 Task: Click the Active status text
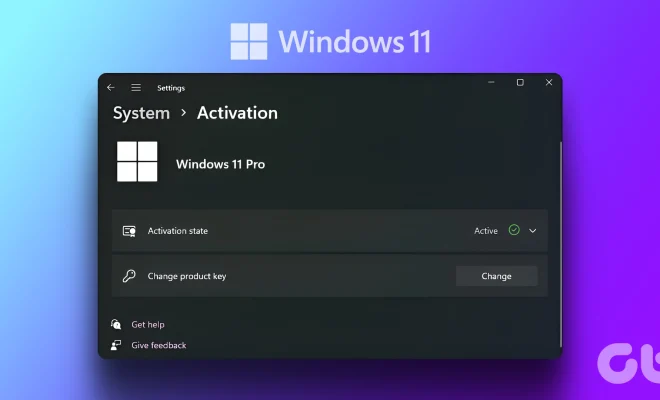click(x=486, y=231)
